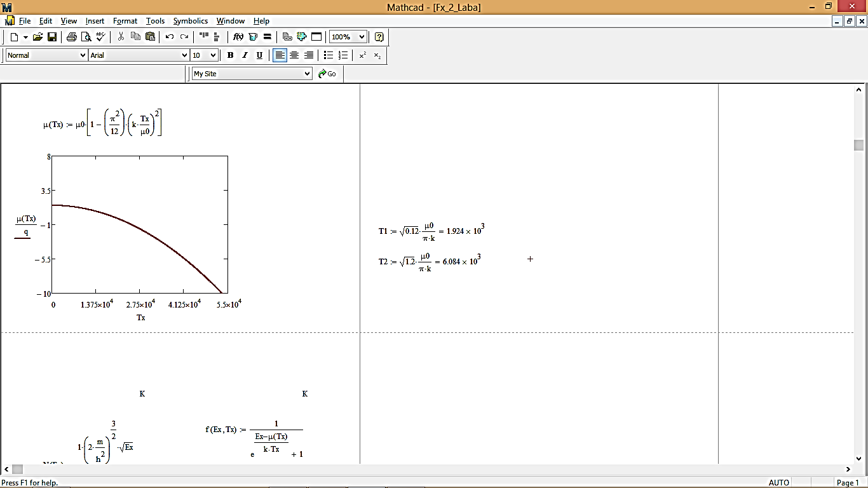Click the vertical scrollbar down arrow
This screenshot has height=488, width=868.
[859, 459]
